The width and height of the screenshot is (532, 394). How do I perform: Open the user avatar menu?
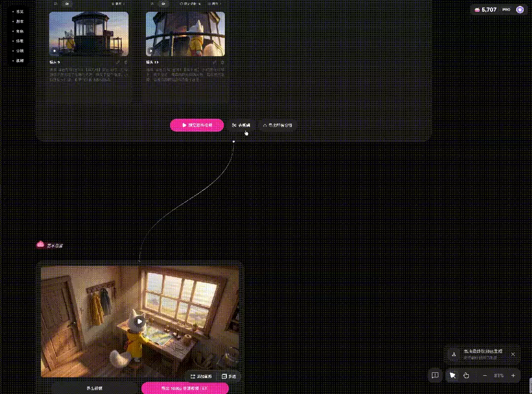coord(520,10)
